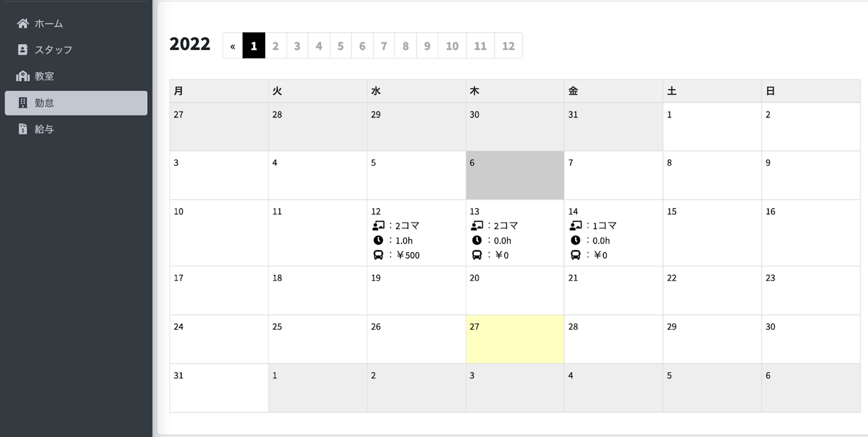Click the salary invoice icon

pos(23,129)
